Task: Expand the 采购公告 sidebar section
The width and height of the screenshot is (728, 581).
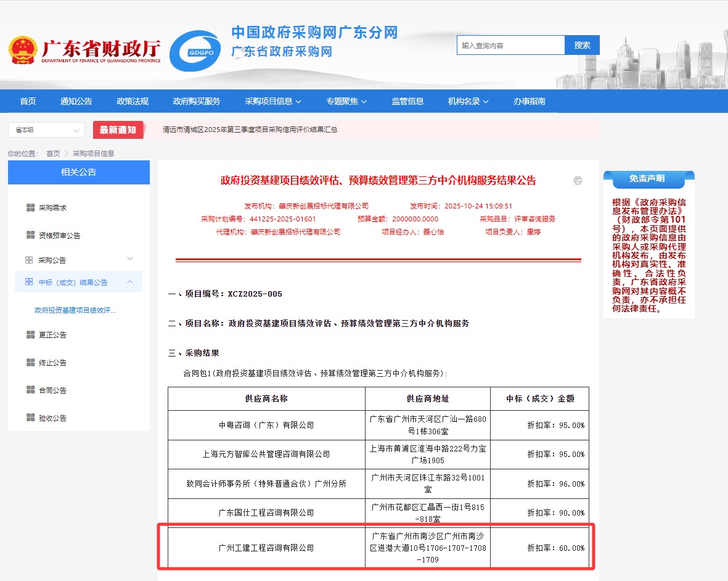Action: 129,259
